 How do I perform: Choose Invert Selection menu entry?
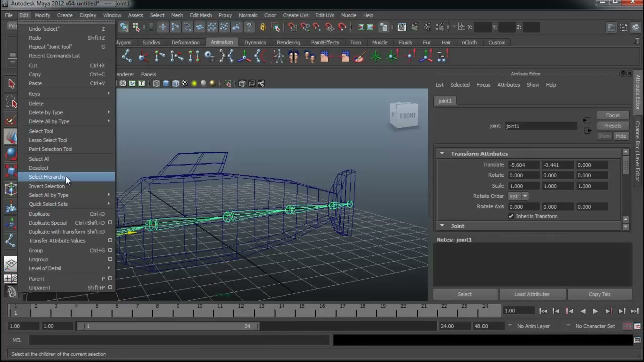coord(66,186)
